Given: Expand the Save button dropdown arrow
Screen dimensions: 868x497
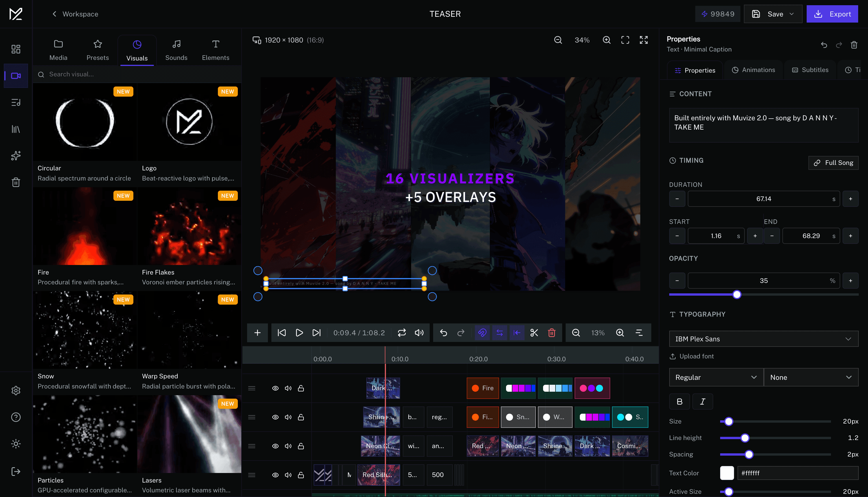Looking at the screenshot, I should [x=792, y=14].
